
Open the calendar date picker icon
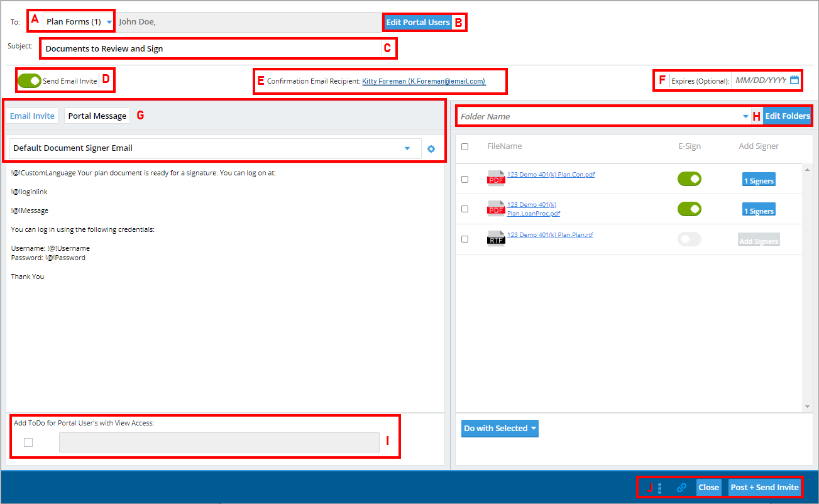pos(794,80)
